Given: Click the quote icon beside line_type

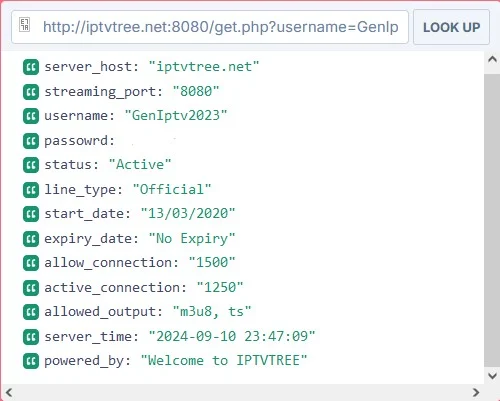Looking at the screenshot, I should [31, 190].
